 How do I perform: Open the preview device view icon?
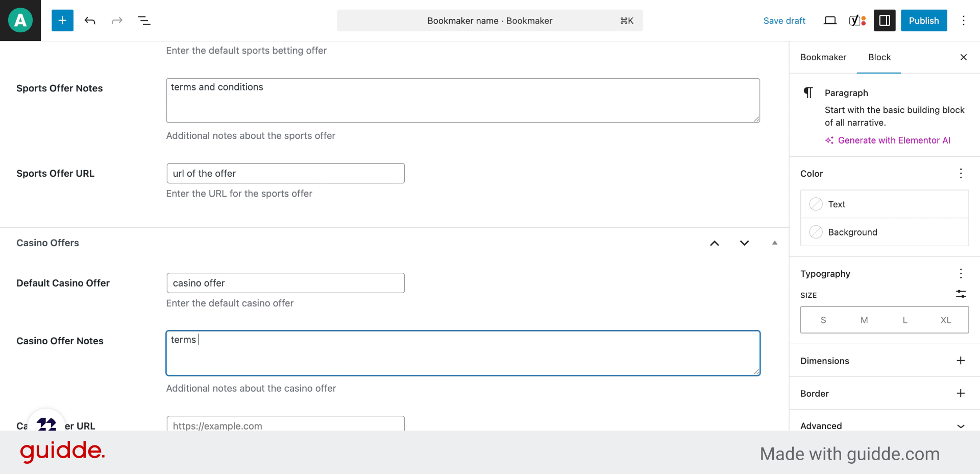pyautogui.click(x=830, y=20)
